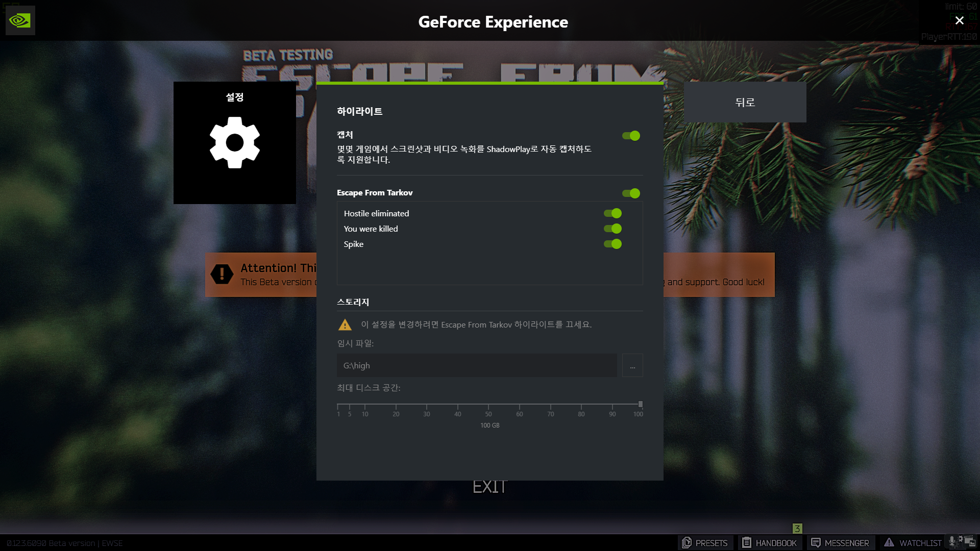Toggle Hostile eliminated highlight
The width and height of the screenshot is (980, 551).
pyautogui.click(x=612, y=213)
